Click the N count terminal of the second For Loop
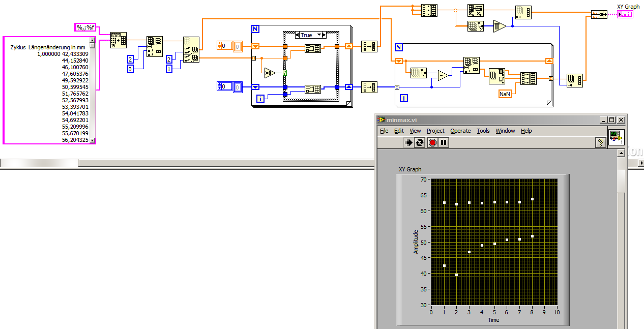 [399, 47]
